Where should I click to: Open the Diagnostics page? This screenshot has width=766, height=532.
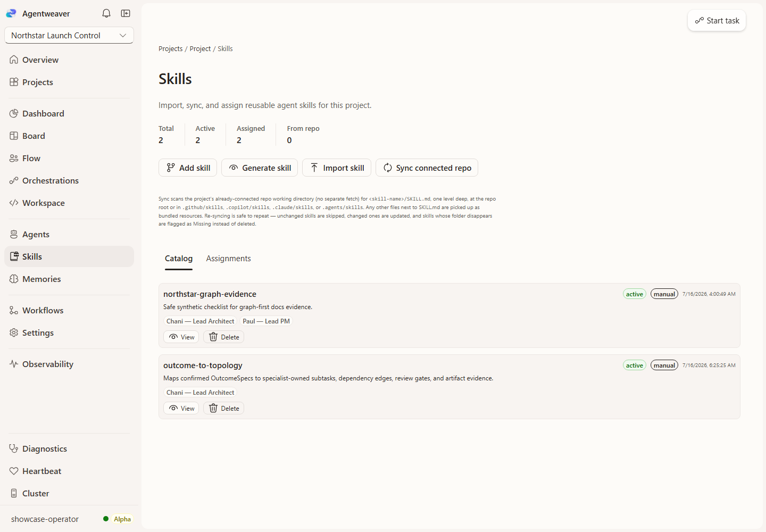[x=69, y=448]
